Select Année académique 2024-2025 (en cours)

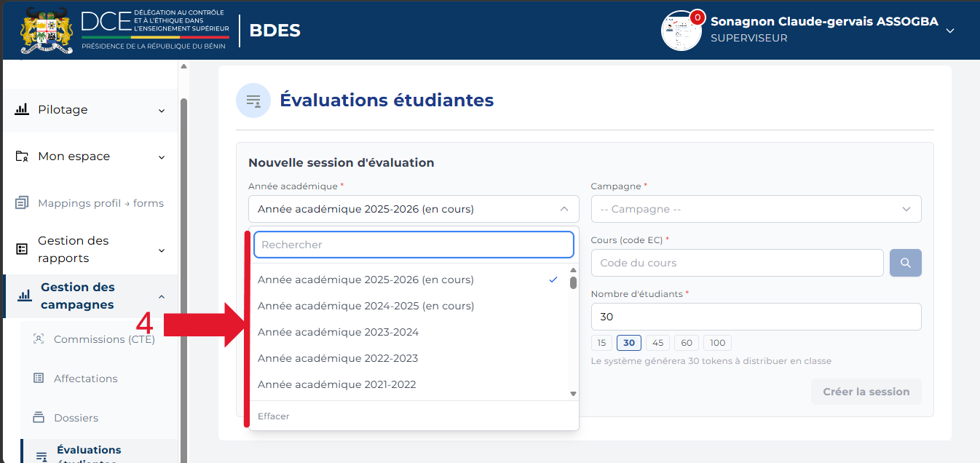pos(408,306)
